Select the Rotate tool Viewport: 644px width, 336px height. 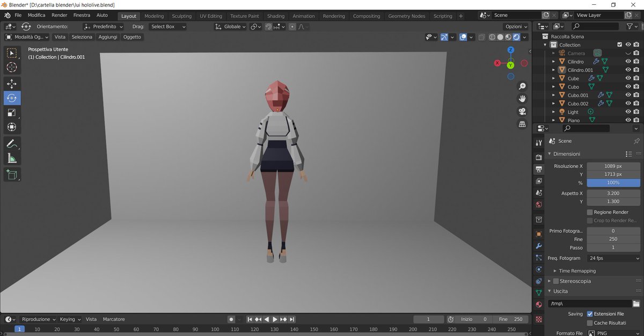coord(12,98)
